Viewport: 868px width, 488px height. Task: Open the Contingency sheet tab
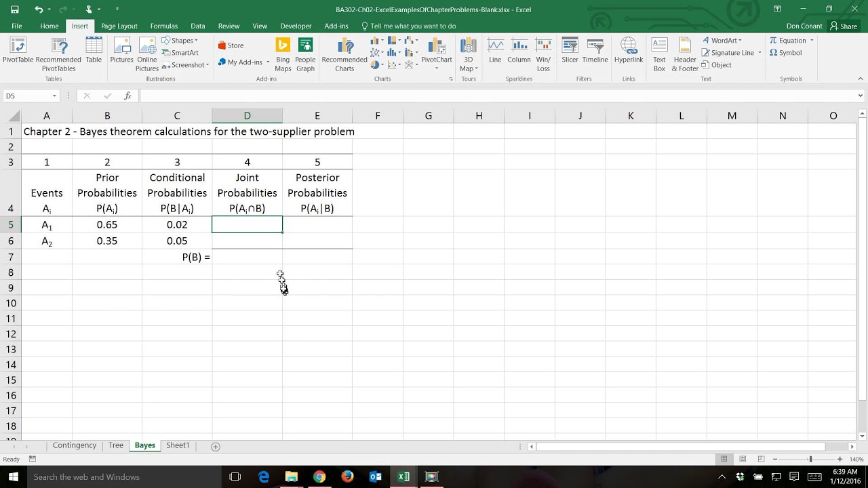75,445
